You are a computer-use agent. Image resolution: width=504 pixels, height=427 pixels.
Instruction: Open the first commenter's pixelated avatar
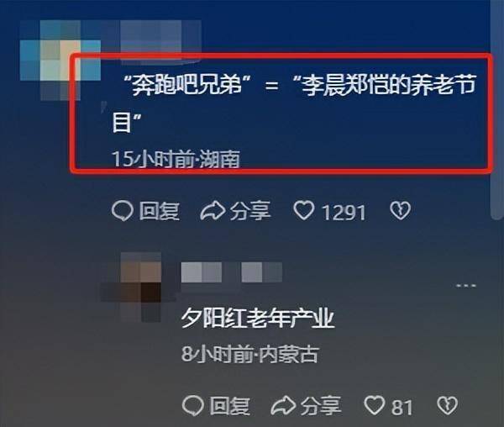click(60, 61)
